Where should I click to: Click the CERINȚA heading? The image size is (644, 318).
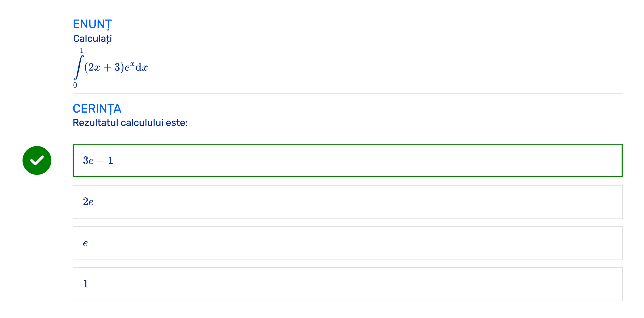(x=97, y=108)
